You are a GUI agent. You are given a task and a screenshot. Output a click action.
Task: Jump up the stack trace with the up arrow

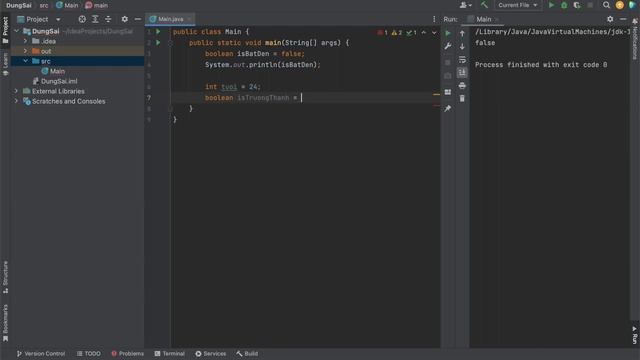click(462, 33)
